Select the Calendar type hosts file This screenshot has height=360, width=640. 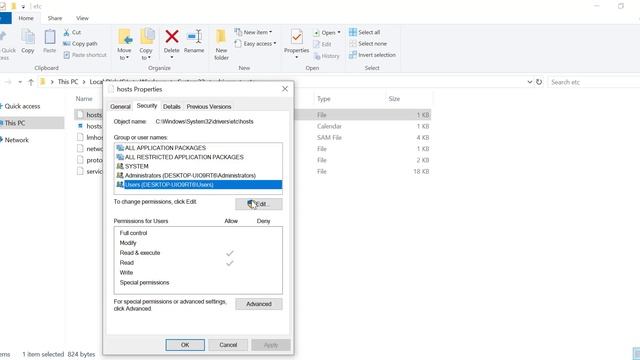coord(252,127)
